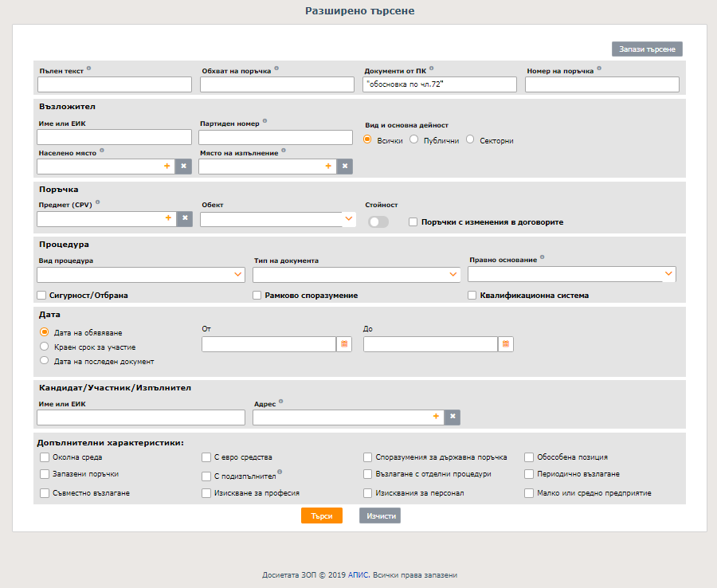717x588 pixels.
Task: Select Краен срок за участие radio option
Action: point(45,347)
